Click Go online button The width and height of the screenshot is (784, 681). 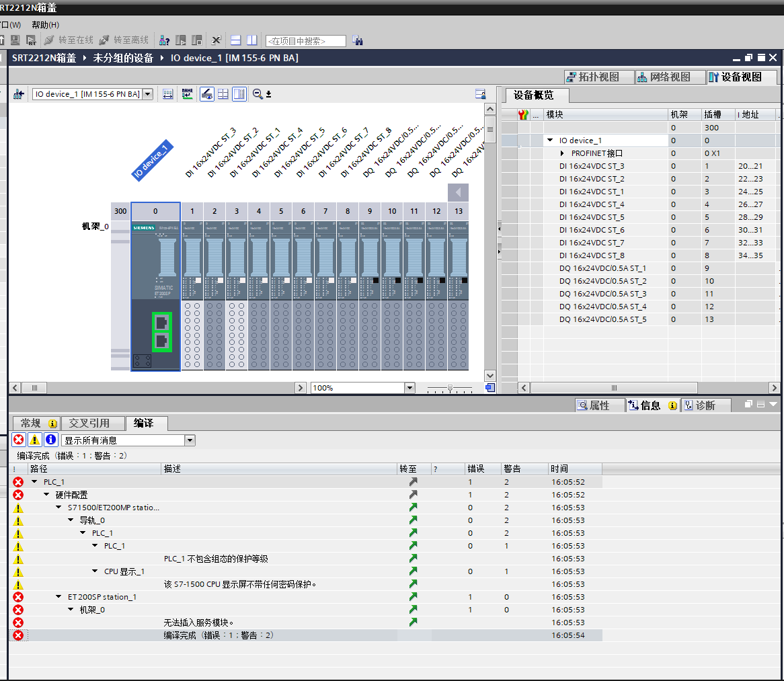69,40
